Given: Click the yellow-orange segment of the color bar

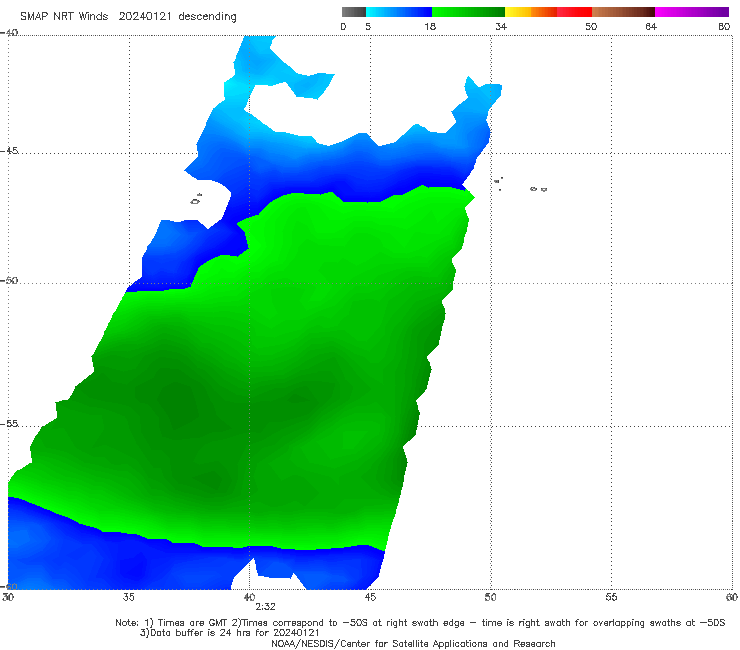Looking at the screenshot, I should coord(530,12).
